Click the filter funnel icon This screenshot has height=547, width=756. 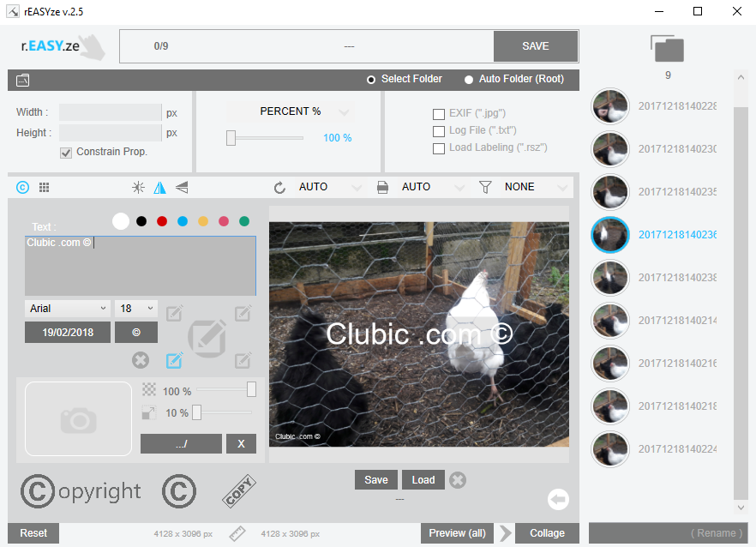point(485,187)
